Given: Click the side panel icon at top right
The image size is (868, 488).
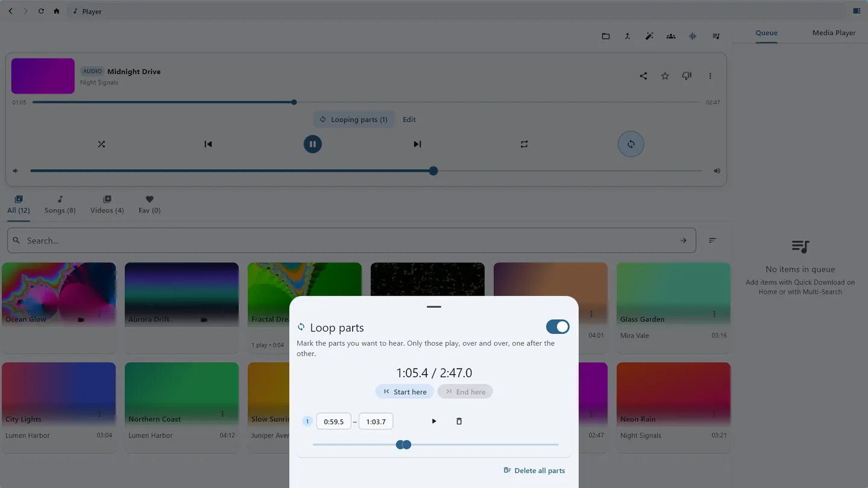Looking at the screenshot, I should click(x=857, y=11).
